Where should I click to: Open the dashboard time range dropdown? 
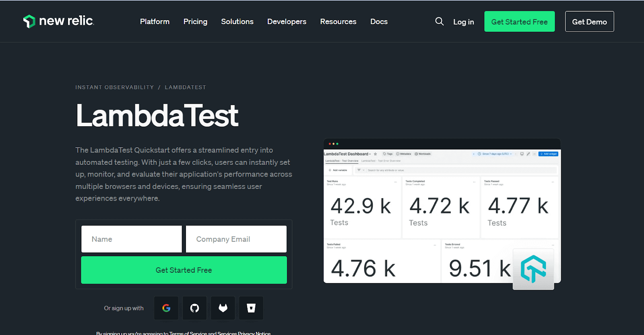(x=495, y=154)
